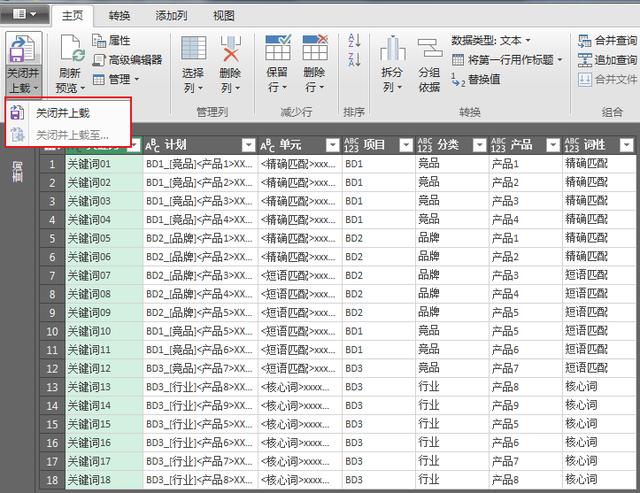Screen dimensions: 640x493
Task: Click the data type icon of 词性 column
Action: (572, 145)
